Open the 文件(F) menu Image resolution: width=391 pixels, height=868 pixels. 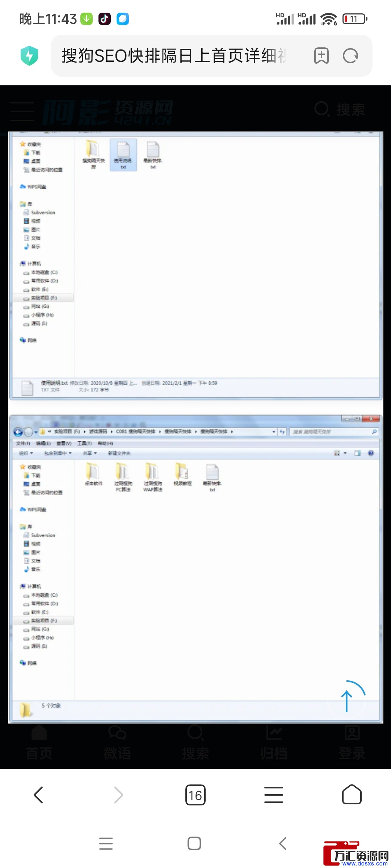click(x=23, y=443)
